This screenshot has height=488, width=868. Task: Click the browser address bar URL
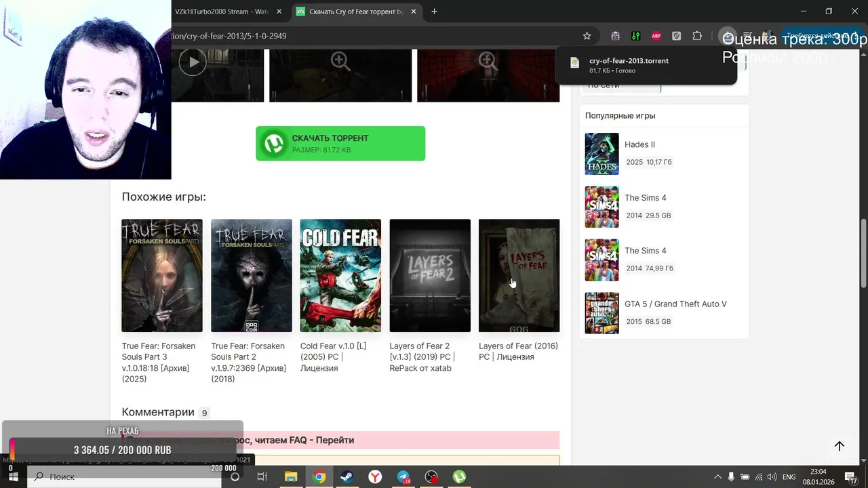tap(229, 36)
